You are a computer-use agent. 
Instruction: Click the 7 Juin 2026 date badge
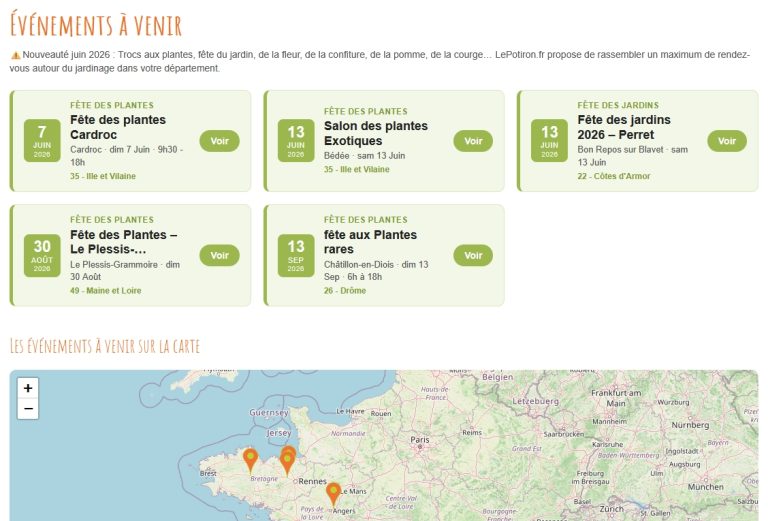click(42, 141)
